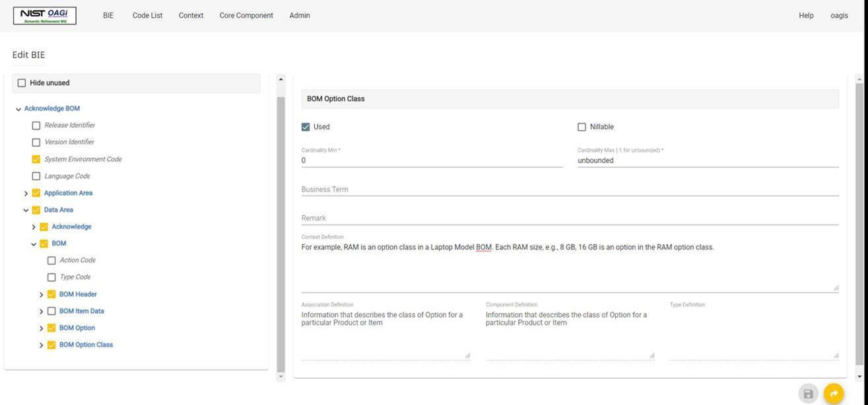Click the yellow arrow publish button
The height and width of the screenshot is (405, 868).
[x=834, y=394]
